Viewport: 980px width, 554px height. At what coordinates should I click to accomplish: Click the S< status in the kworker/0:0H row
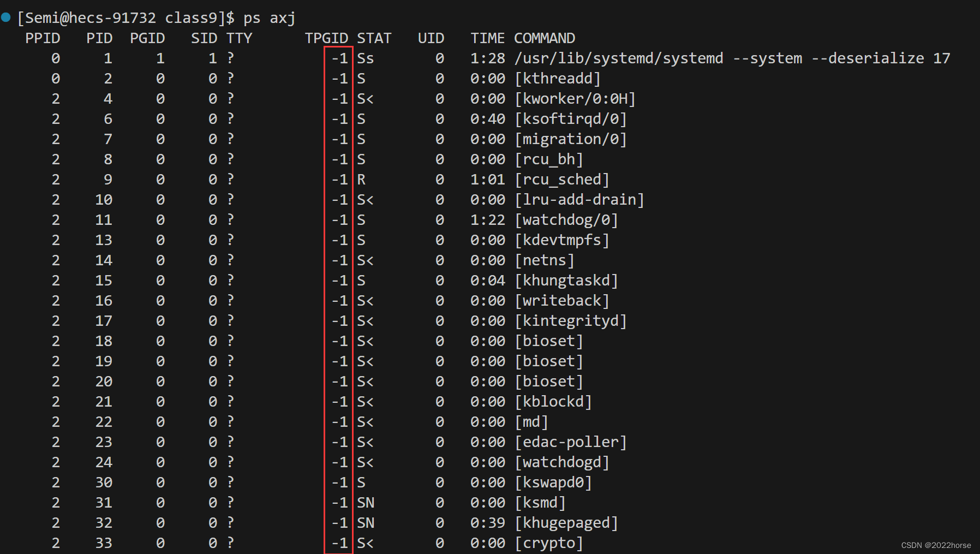366,99
